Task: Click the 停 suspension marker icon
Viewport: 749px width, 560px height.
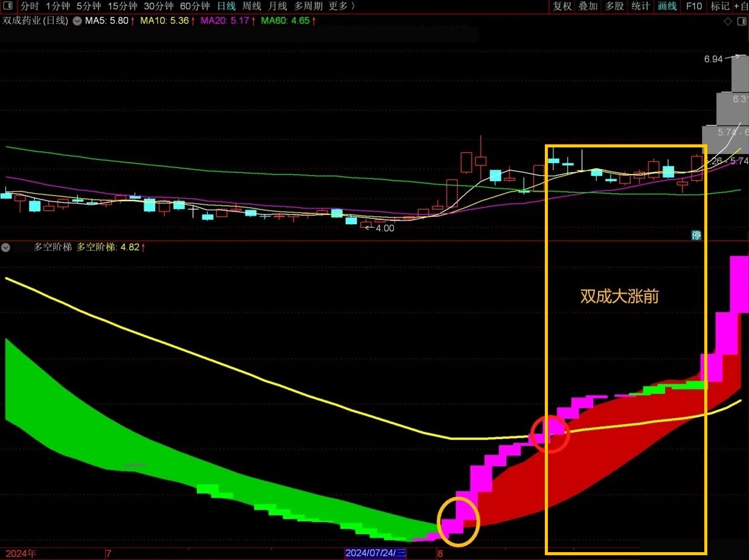Action: coord(696,235)
